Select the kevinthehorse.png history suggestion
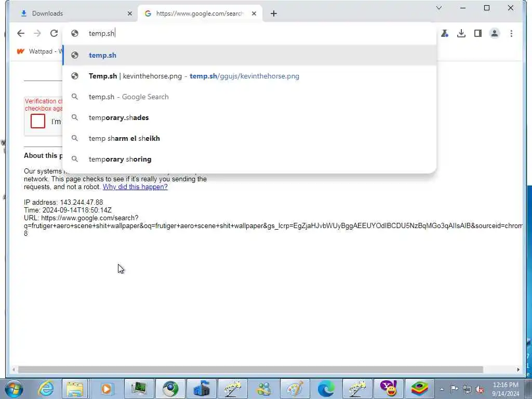 [x=249, y=76]
